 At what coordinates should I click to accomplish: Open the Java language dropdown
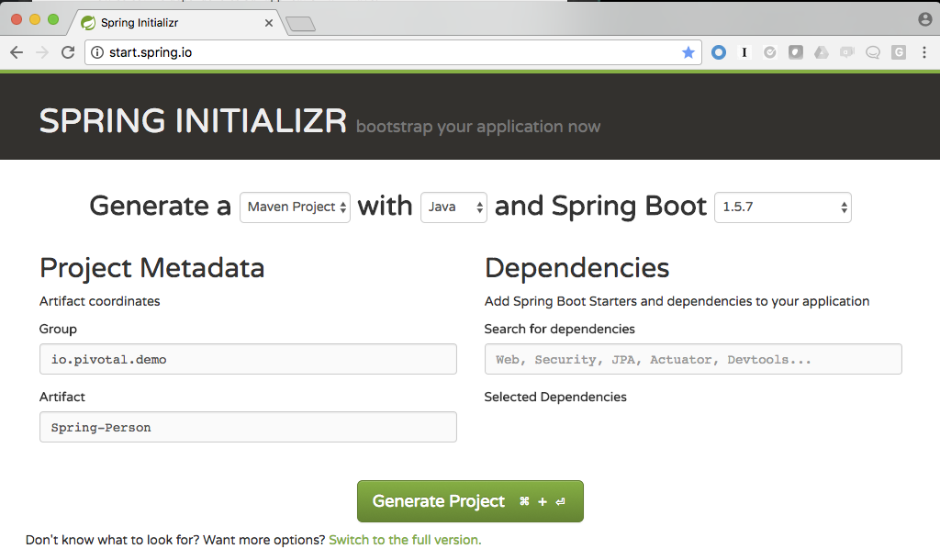tap(453, 207)
